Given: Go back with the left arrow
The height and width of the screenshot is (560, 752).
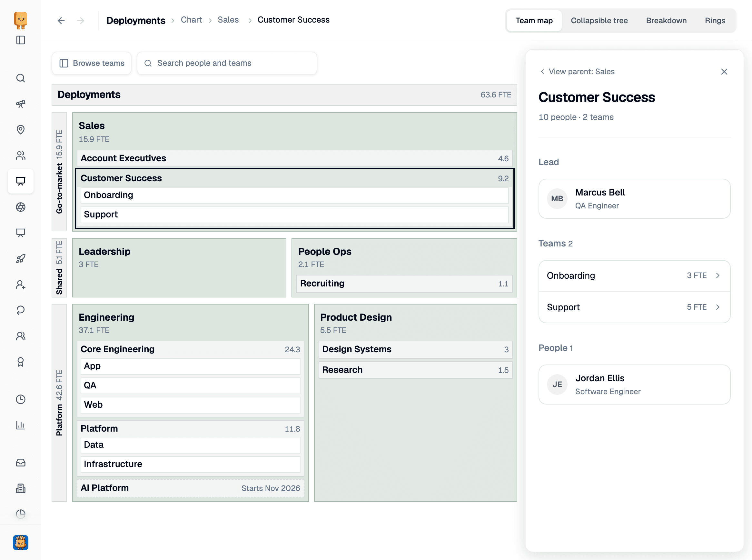Looking at the screenshot, I should point(61,21).
